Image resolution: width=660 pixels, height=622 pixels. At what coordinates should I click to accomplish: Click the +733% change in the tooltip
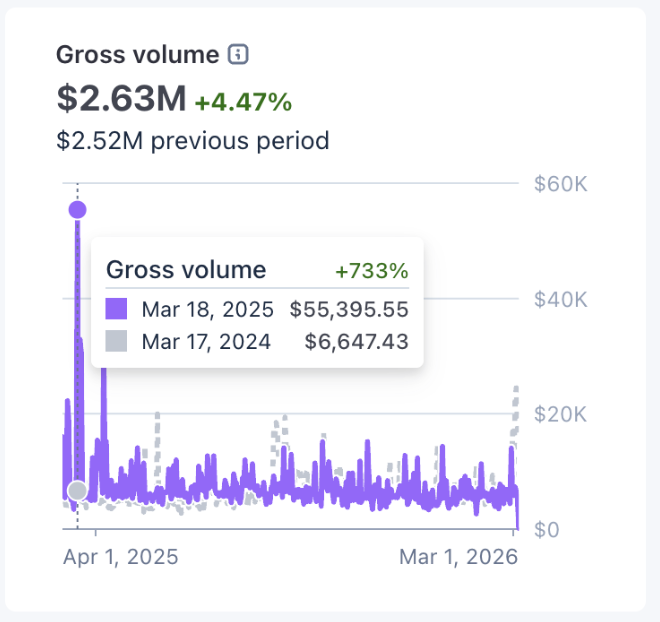372,271
